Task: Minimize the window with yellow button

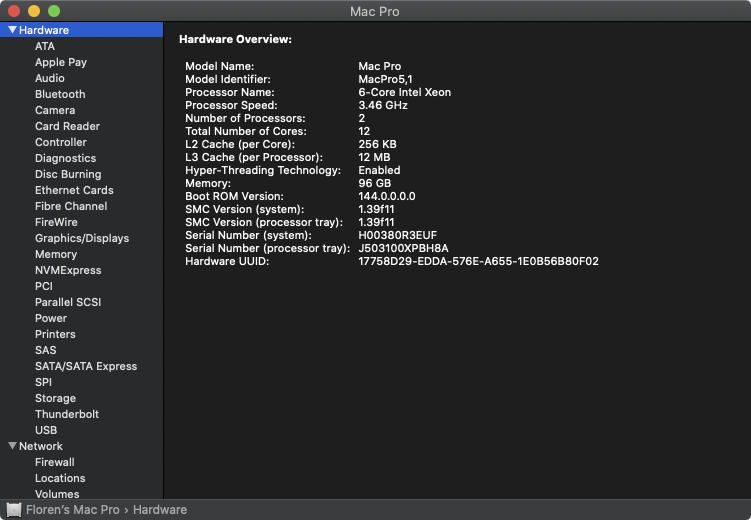Action: pyautogui.click(x=34, y=11)
